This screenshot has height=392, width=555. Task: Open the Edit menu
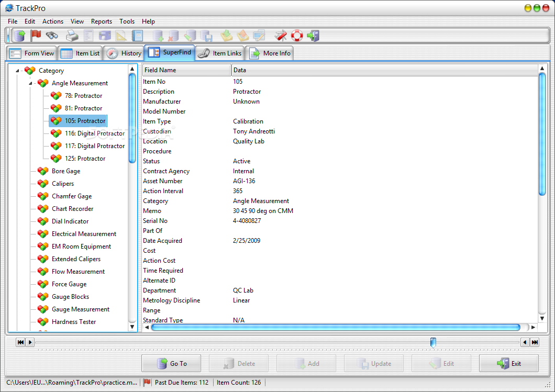(30, 21)
